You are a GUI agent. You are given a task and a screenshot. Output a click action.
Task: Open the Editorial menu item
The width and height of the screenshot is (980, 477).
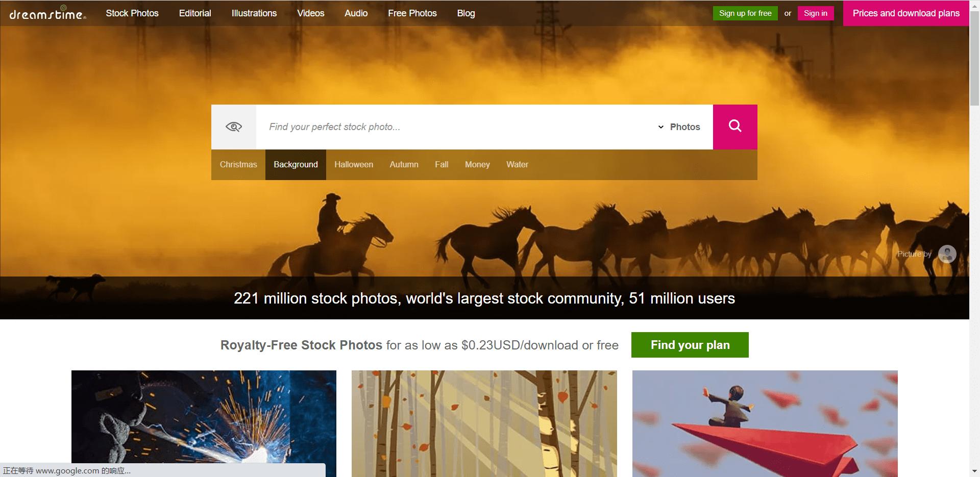(x=195, y=13)
